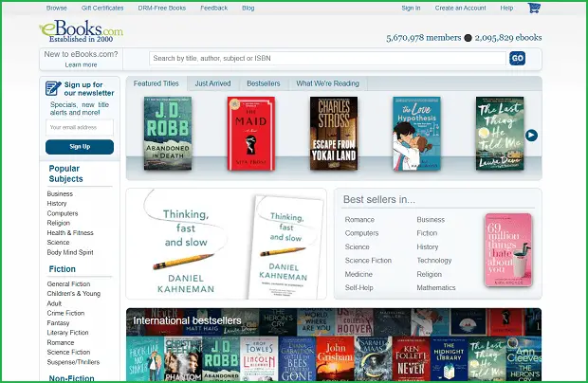Switch to the Bestsellers tab
The width and height of the screenshot is (588, 383).
264,83
